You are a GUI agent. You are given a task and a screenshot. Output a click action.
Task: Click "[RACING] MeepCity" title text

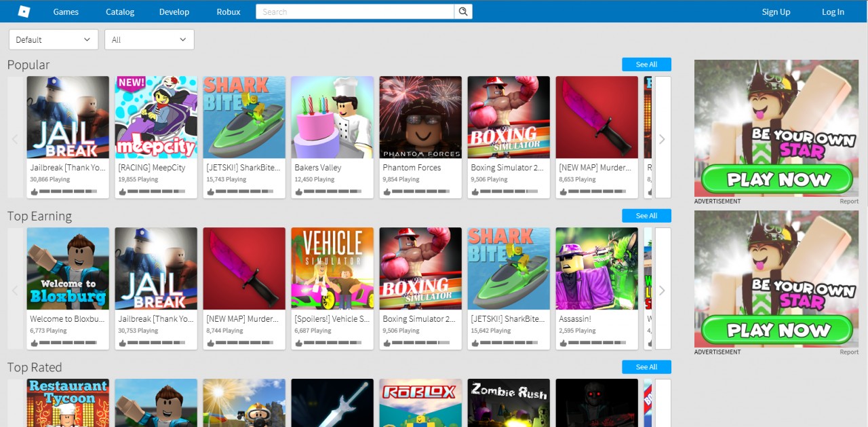[x=152, y=168]
